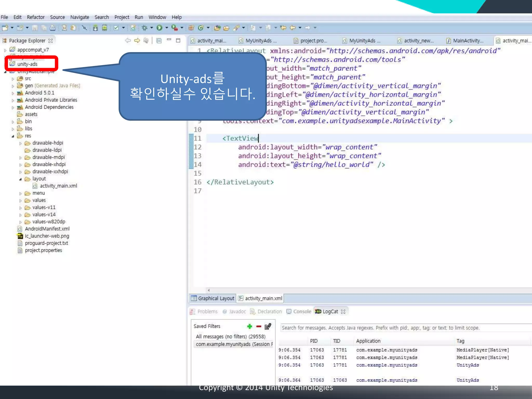Open the Project menu
Screen dimensions: 532x399
pos(122,17)
